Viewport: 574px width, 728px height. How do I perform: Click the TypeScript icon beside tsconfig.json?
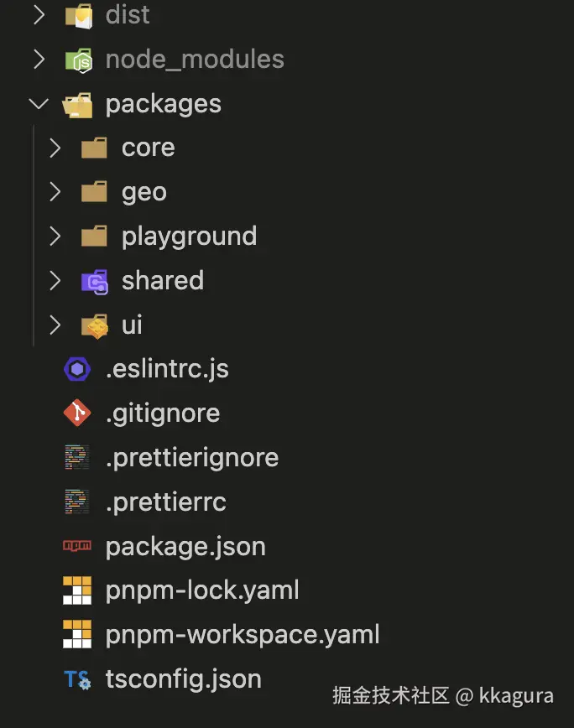tap(77, 679)
